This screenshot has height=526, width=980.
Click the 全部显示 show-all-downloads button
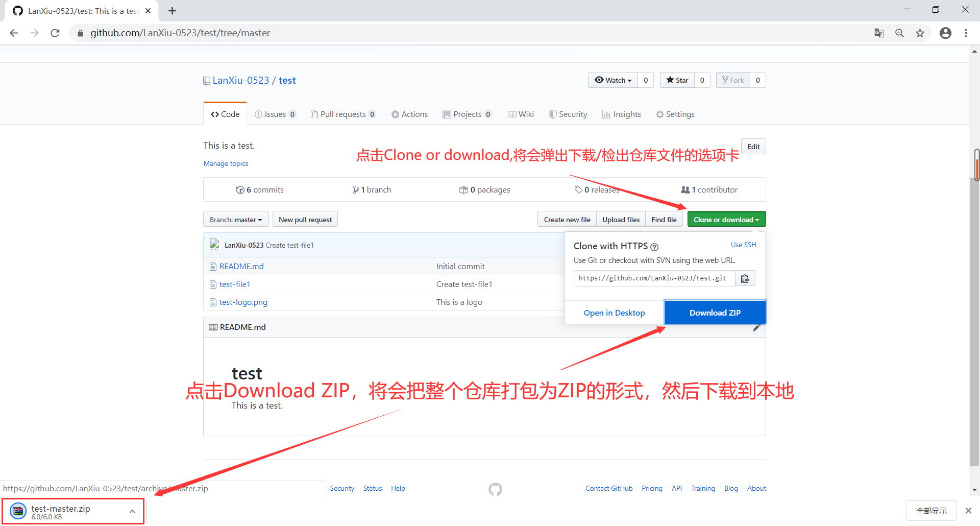click(931, 511)
